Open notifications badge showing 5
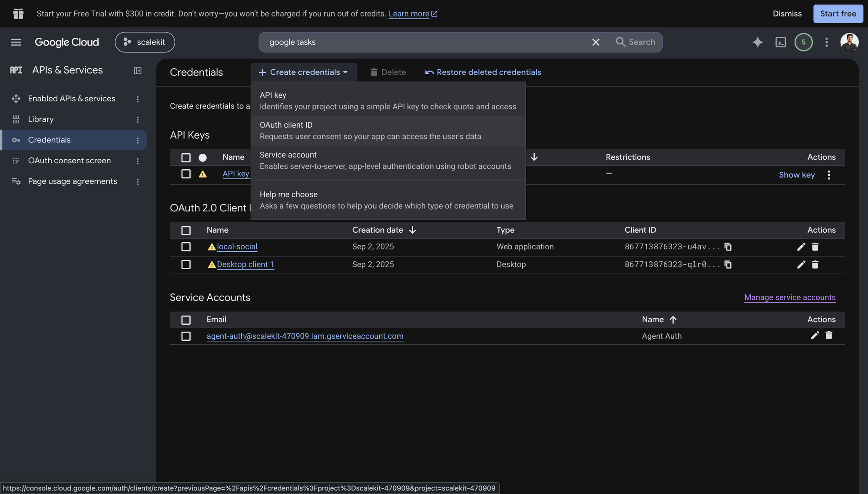Viewport: 868px width, 494px height. pos(804,42)
